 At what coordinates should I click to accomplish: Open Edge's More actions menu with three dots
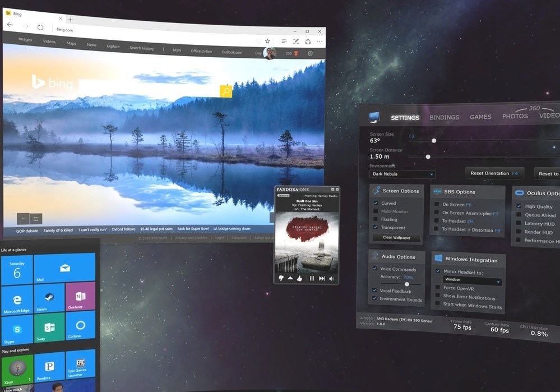point(320,41)
